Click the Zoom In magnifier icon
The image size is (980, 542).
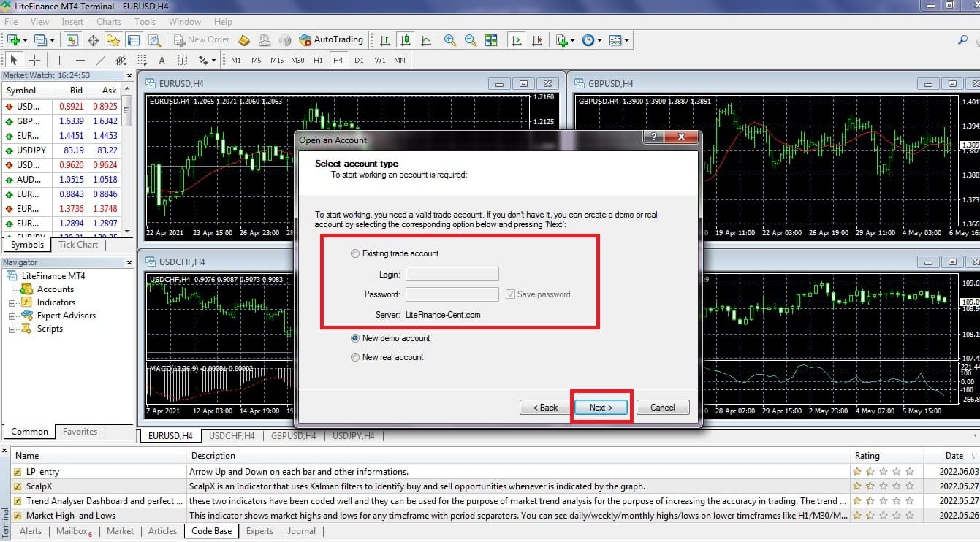point(450,40)
